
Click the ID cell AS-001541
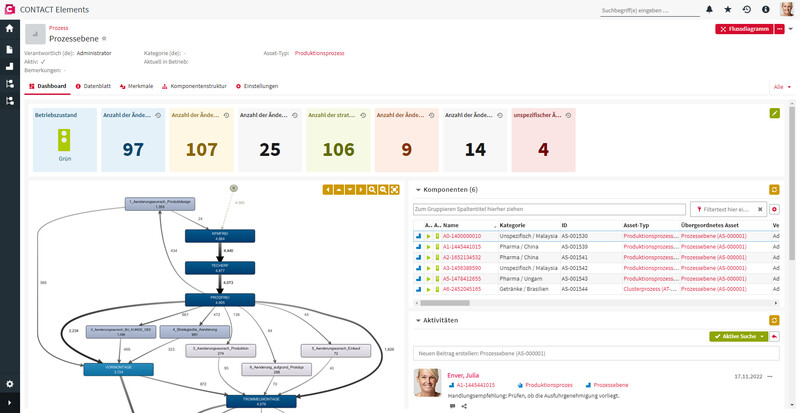tap(574, 257)
